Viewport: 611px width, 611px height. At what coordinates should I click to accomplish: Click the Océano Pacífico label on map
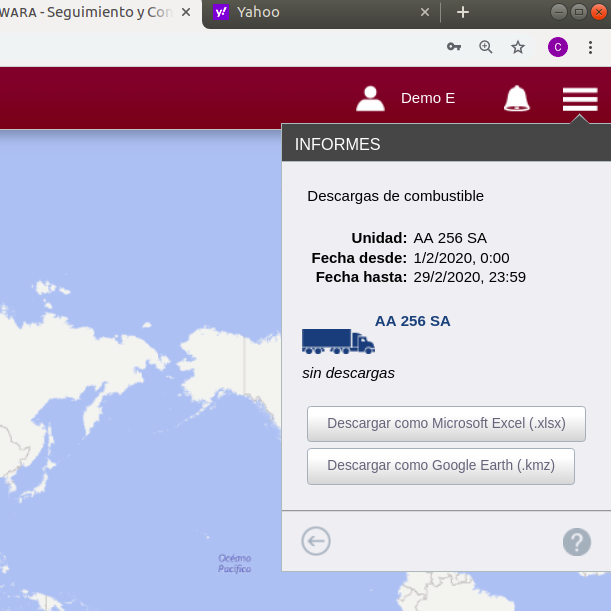coord(235,563)
